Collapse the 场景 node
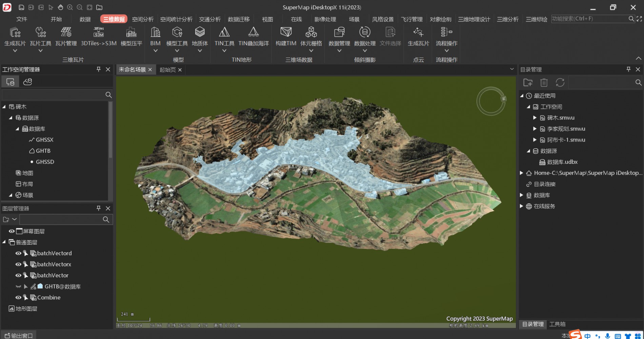 tap(11, 195)
